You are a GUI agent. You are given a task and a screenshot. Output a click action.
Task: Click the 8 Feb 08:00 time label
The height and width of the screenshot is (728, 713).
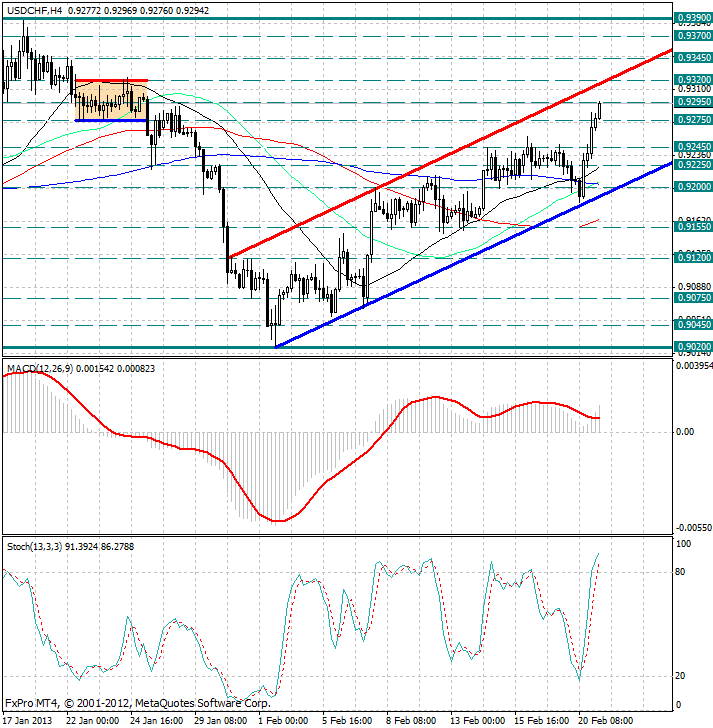(x=411, y=721)
